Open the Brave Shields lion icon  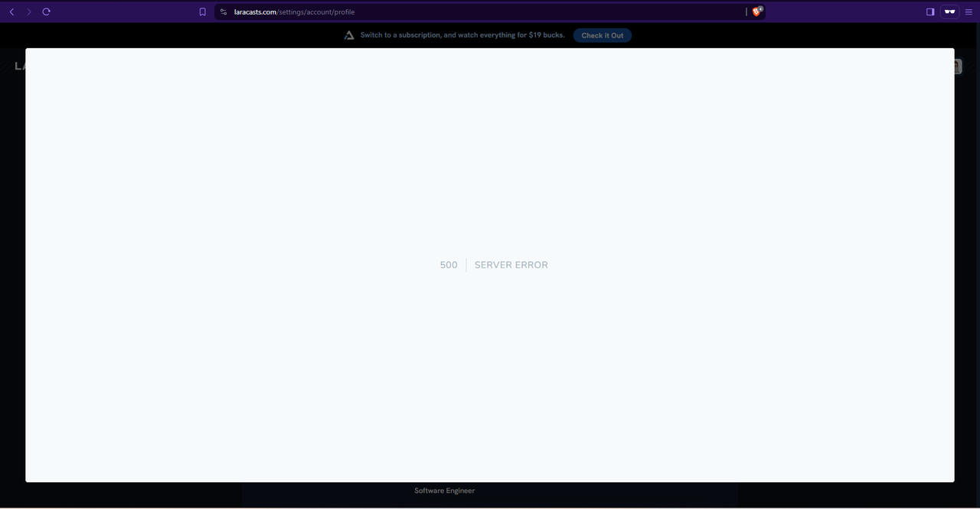756,11
